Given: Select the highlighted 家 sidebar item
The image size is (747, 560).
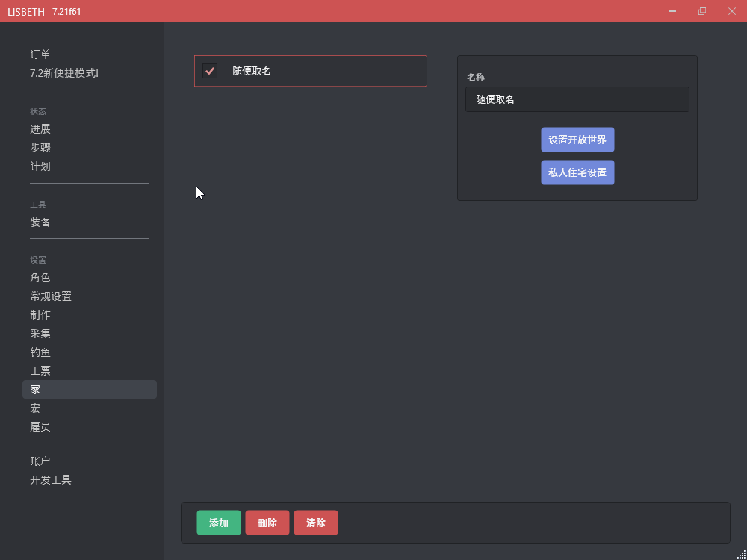Looking at the screenshot, I should point(90,390).
